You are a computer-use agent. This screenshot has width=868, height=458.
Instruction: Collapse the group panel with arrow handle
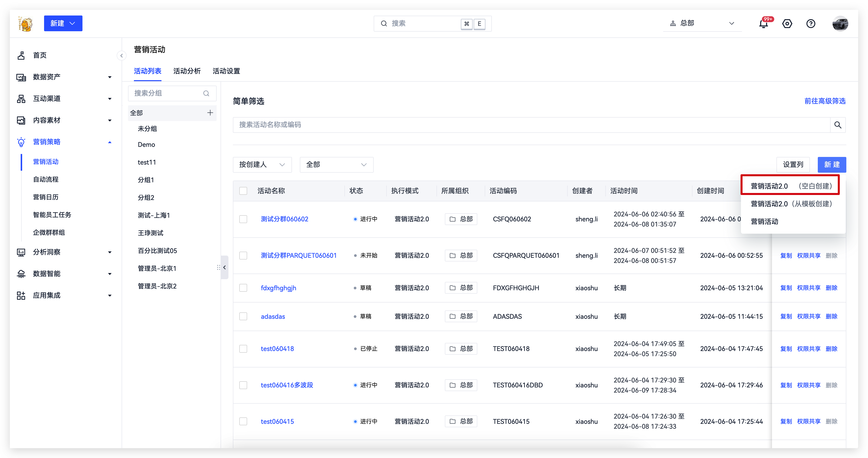pyautogui.click(x=225, y=267)
